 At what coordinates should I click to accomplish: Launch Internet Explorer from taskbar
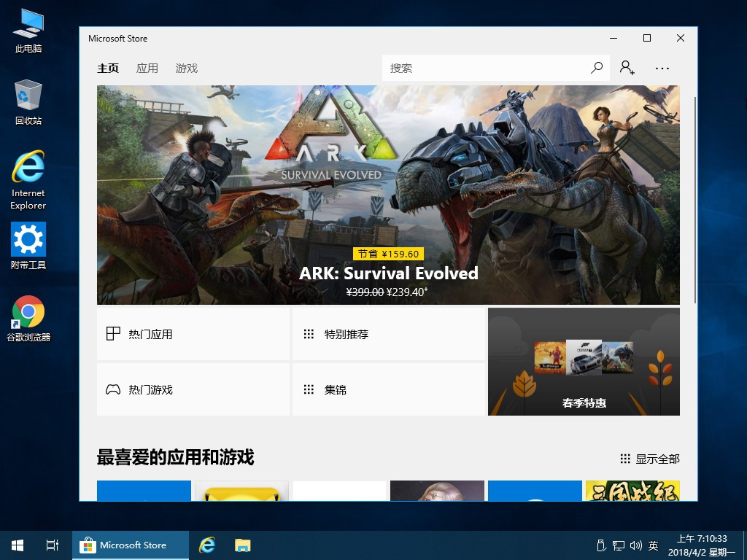[x=206, y=545]
